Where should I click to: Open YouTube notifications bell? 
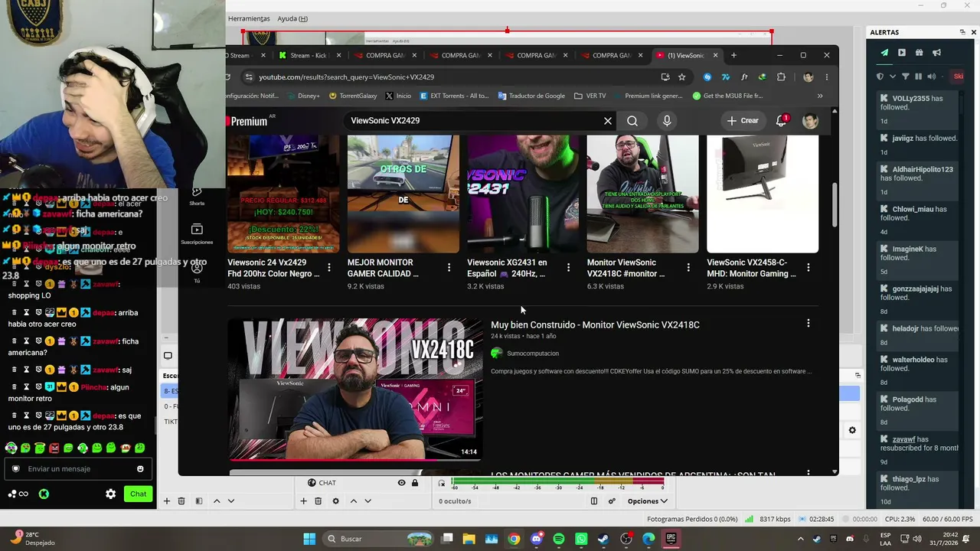(x=782, y=120)
